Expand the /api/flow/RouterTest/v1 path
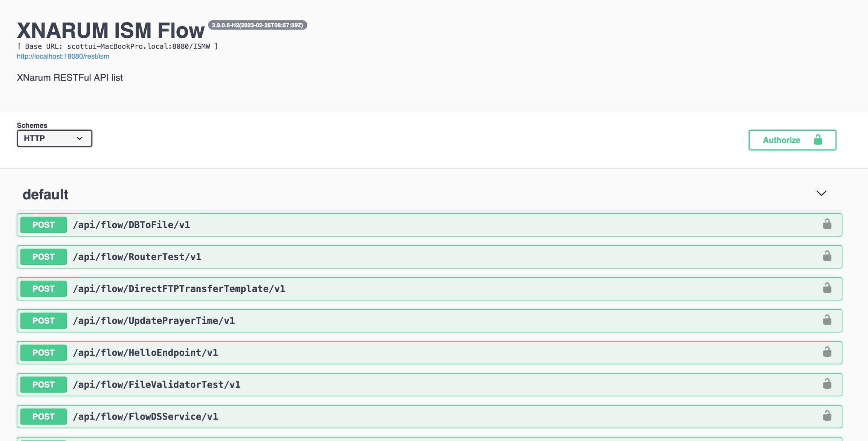 point(137,257)
